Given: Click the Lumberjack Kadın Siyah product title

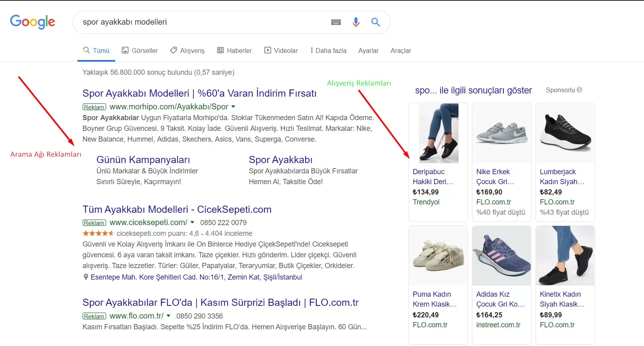Looking at the screenshot, I should tap(562, 177).
